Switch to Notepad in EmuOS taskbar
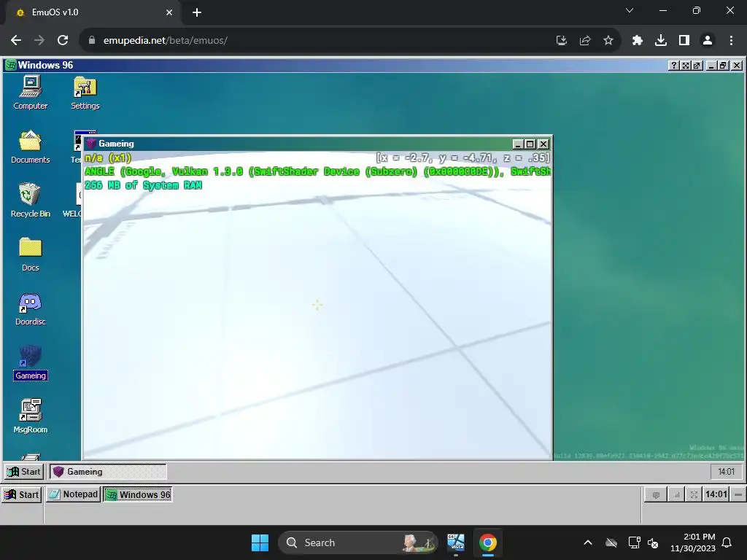 coord(74,494)
